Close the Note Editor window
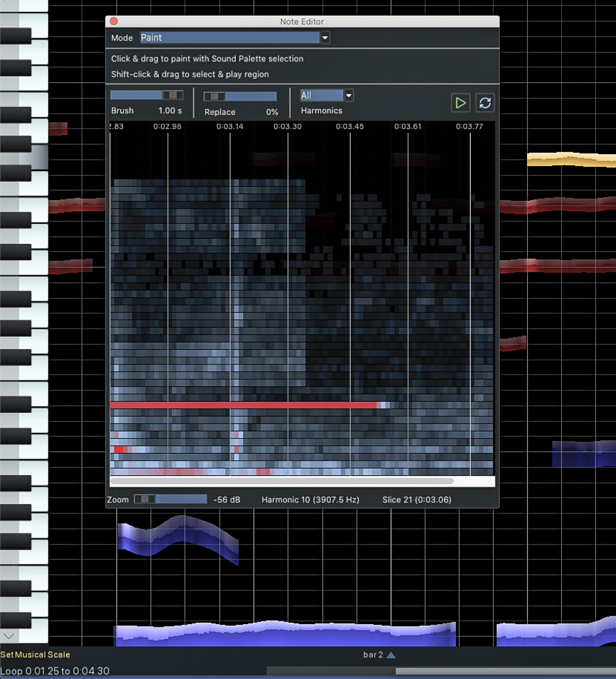The image size is (616, 679). 114,21
